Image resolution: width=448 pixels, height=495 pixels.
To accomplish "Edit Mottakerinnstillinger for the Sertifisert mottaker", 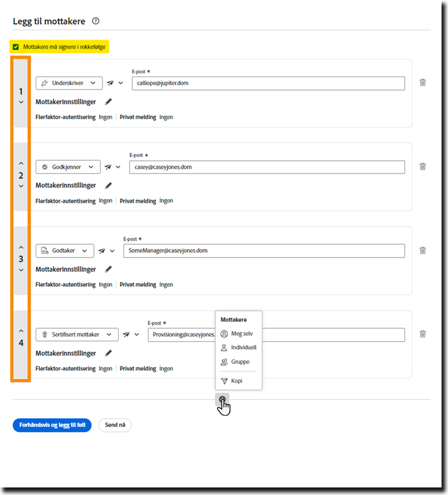I will pyautogui.click(x=108, y=353).
